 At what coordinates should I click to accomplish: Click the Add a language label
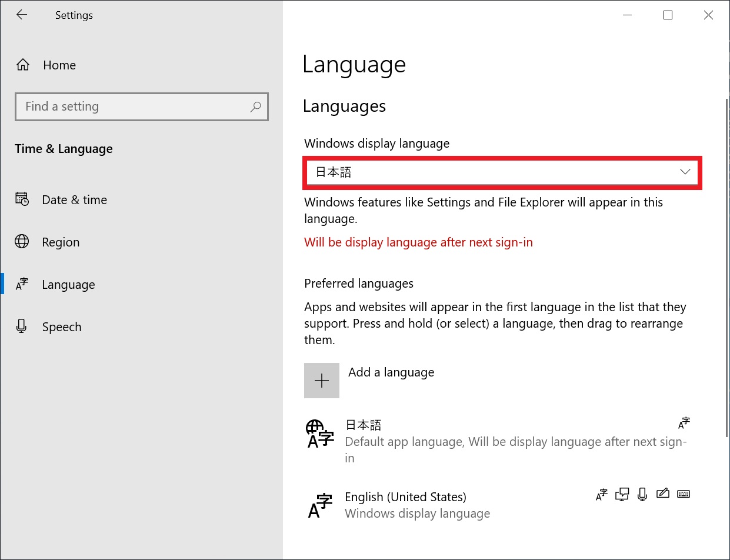click(x=391, y=372)
